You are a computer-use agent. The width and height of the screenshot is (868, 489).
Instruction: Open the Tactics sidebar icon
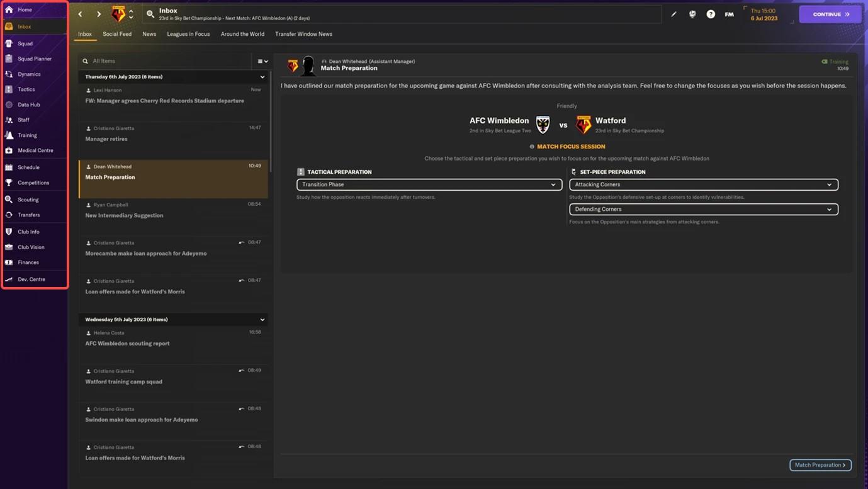point(9,89)
